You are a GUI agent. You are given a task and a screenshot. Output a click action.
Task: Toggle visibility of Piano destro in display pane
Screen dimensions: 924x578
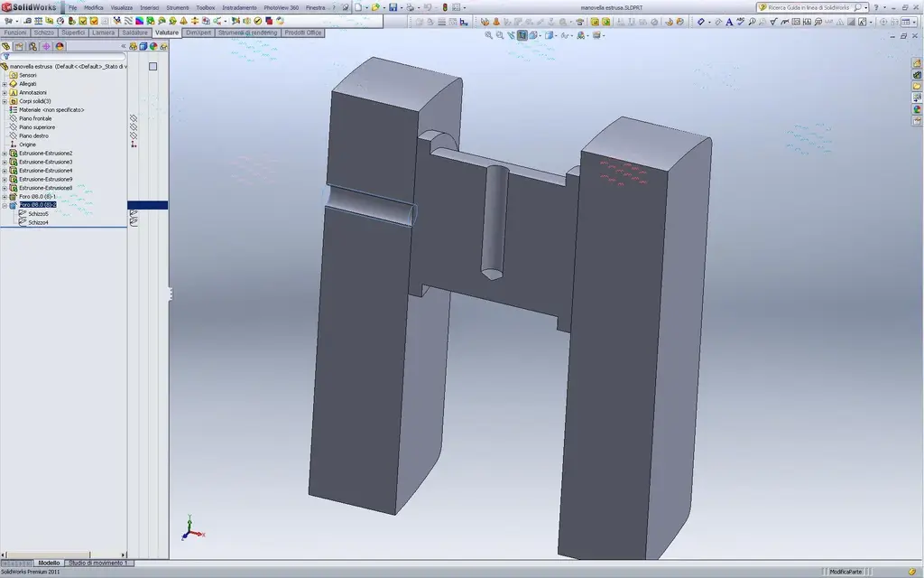[x=134, y=135]
